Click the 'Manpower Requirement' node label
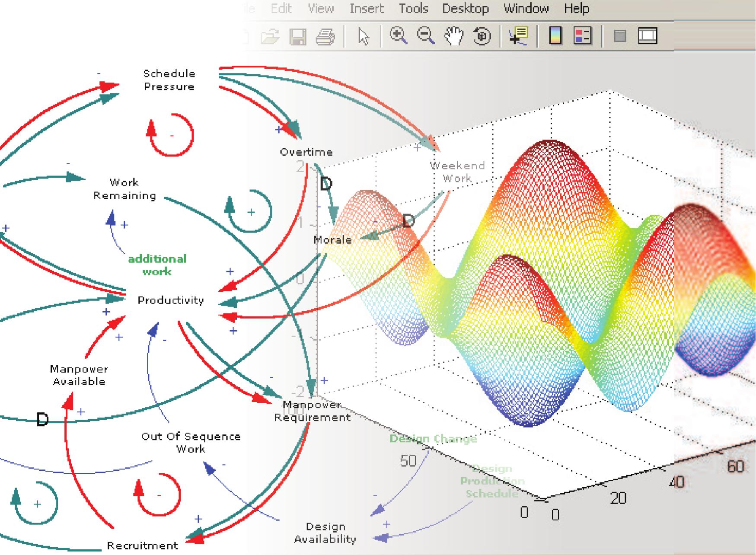This screenshot has width=756, height=555. [x=312, y=411]
